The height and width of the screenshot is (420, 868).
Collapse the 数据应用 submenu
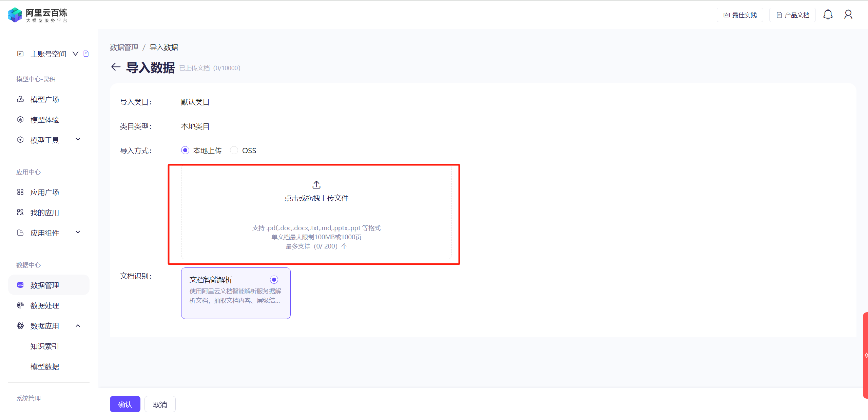78,326
